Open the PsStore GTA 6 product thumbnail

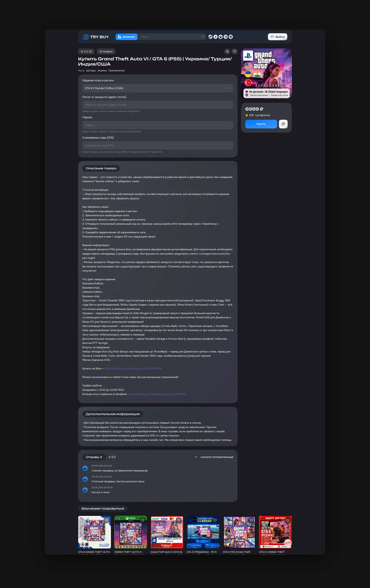point(167,532)
